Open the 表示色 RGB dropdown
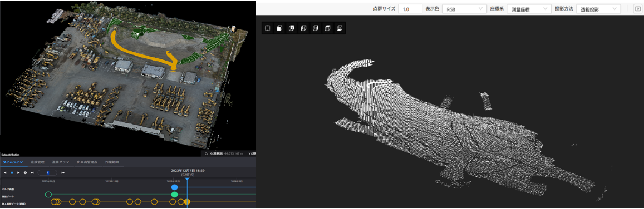Screen dimensions: 644x209 click(465, 9)
